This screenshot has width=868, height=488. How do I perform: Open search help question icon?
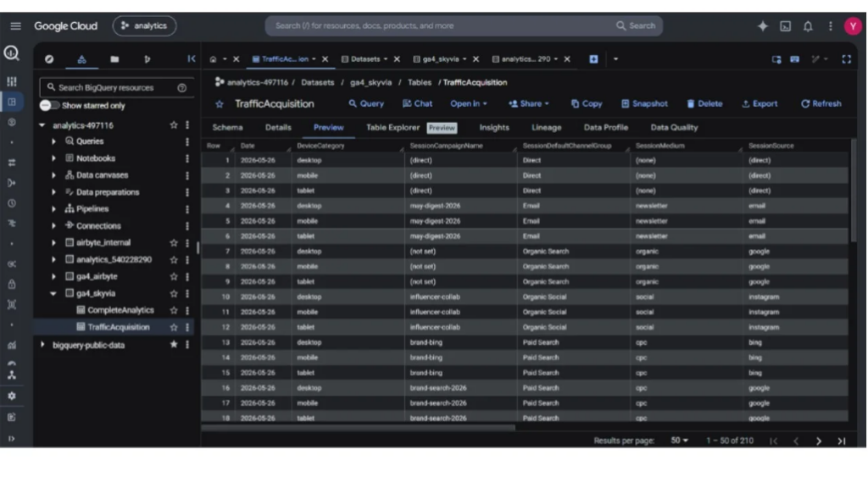[x=181, y=87]
